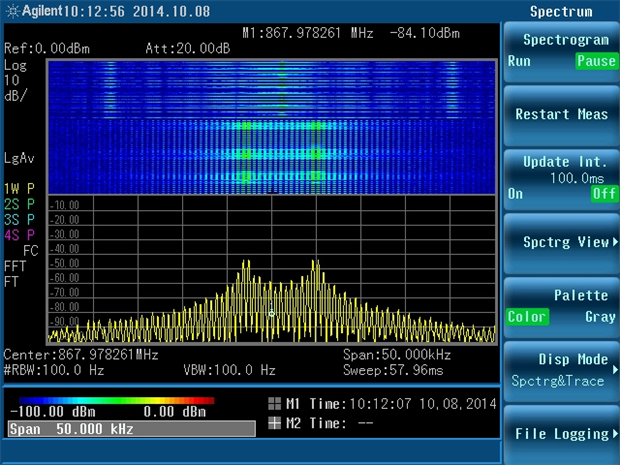Click the FC indicator label
The image size is (620, 465).
(x=30, y=251)
